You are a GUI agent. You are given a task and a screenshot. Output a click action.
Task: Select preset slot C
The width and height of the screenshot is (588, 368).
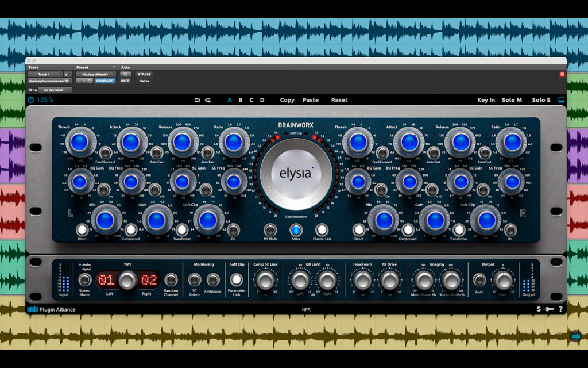252,100
